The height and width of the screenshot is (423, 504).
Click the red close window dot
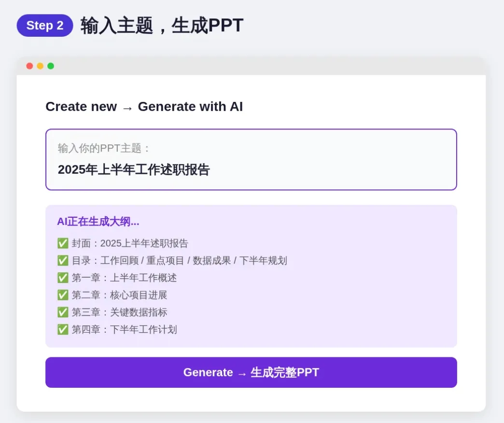click(29, 66)
